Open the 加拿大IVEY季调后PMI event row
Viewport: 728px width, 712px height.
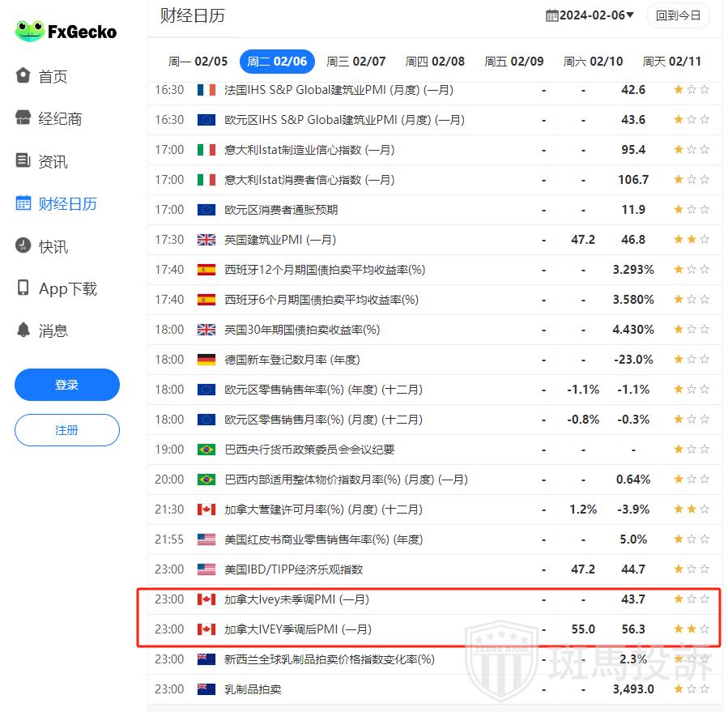(298, 629)
